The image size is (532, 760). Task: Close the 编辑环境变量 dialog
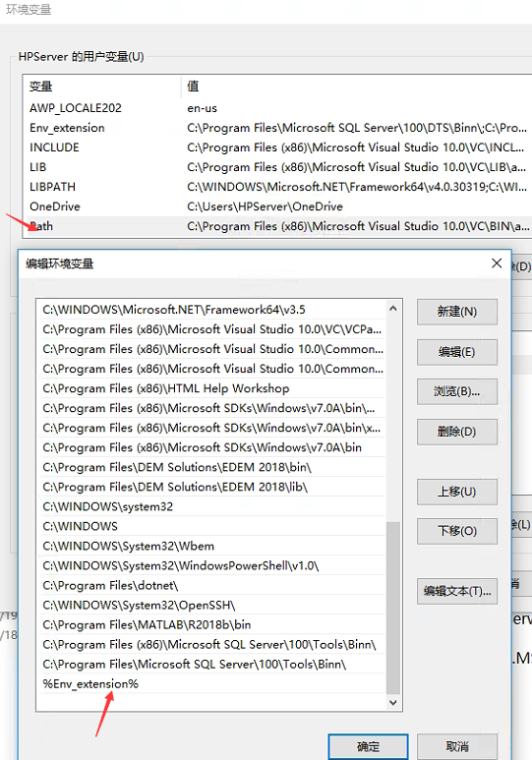point(497,263)
